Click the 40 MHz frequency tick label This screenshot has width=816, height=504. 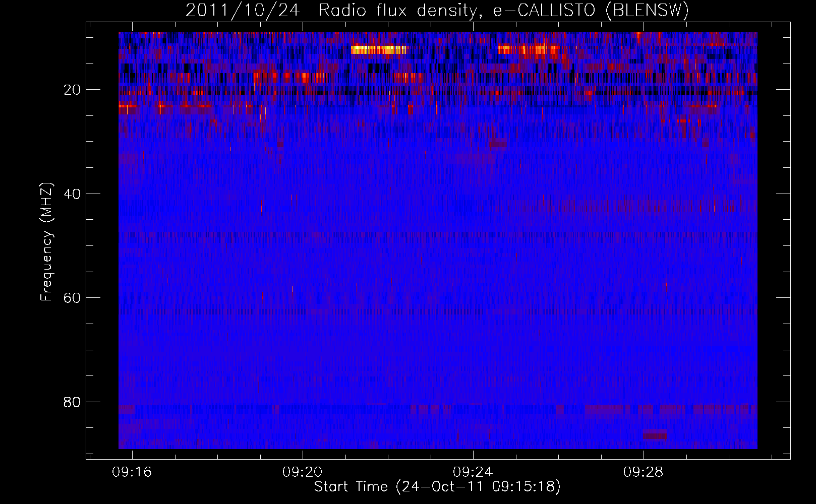(x=72, y=194)
